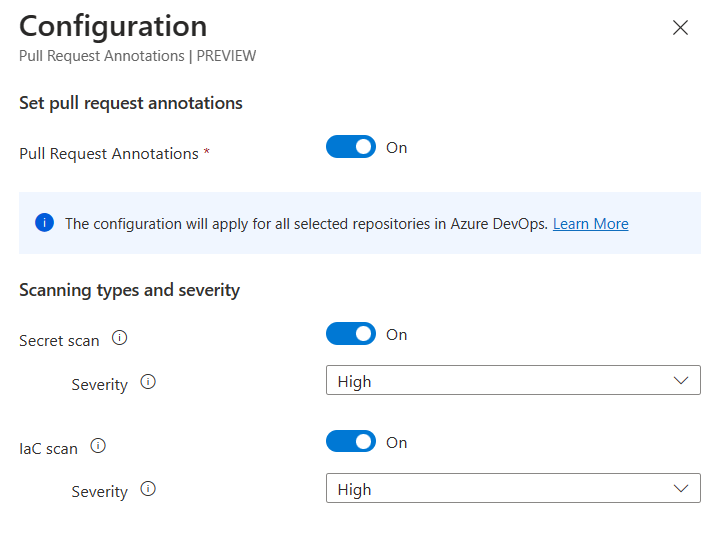This screenshot has width=723, height=551.
Task: Click the Pull Request Annotations label
Action: coord(109,154)
